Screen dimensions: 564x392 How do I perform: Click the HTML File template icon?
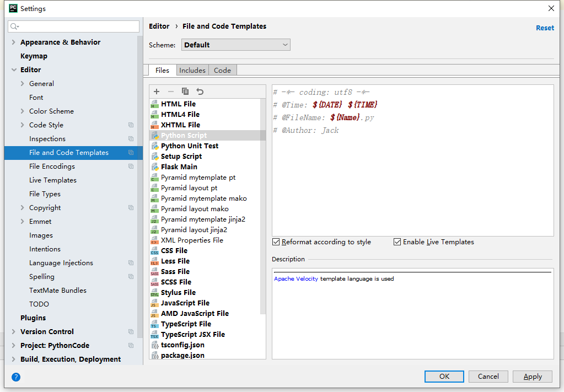pos(155,104)
